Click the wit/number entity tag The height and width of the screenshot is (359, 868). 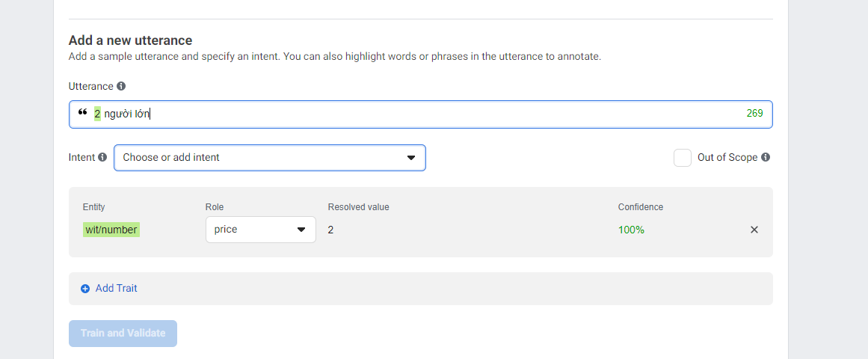tap(111, 230)
